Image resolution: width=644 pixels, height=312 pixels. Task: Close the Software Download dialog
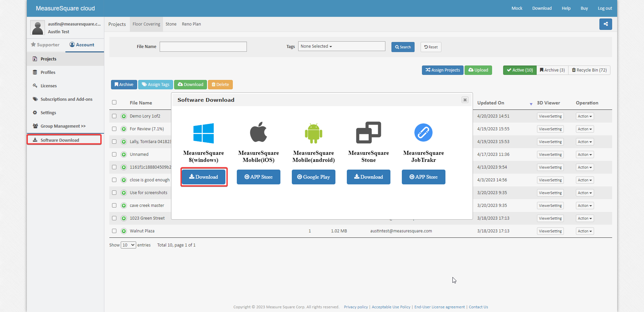click(x=465, y=100)
